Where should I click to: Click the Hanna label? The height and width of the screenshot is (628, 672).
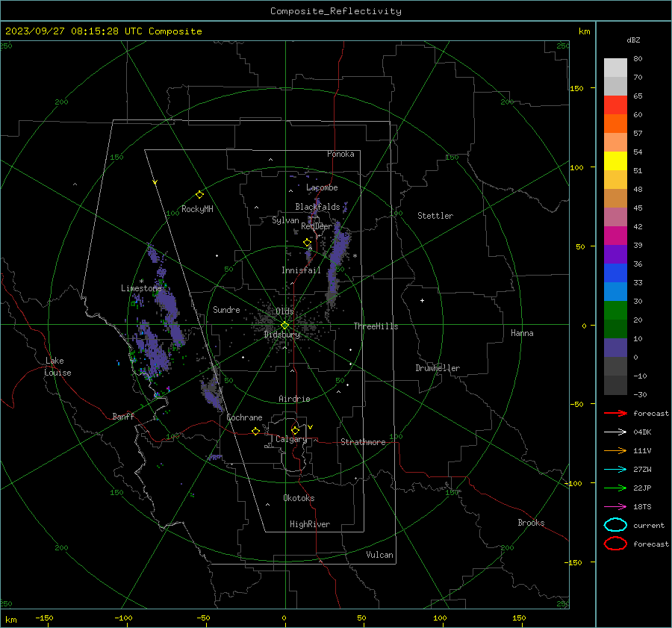coord(522,333)
